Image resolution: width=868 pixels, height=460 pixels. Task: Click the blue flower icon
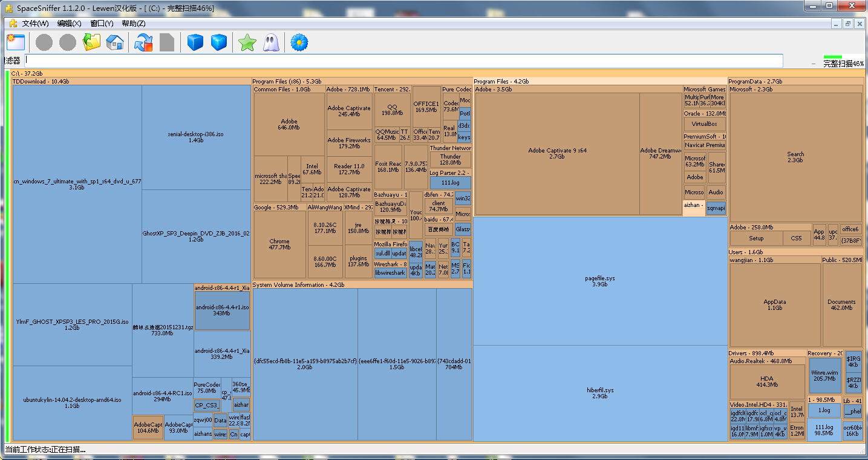click(299, 42)
